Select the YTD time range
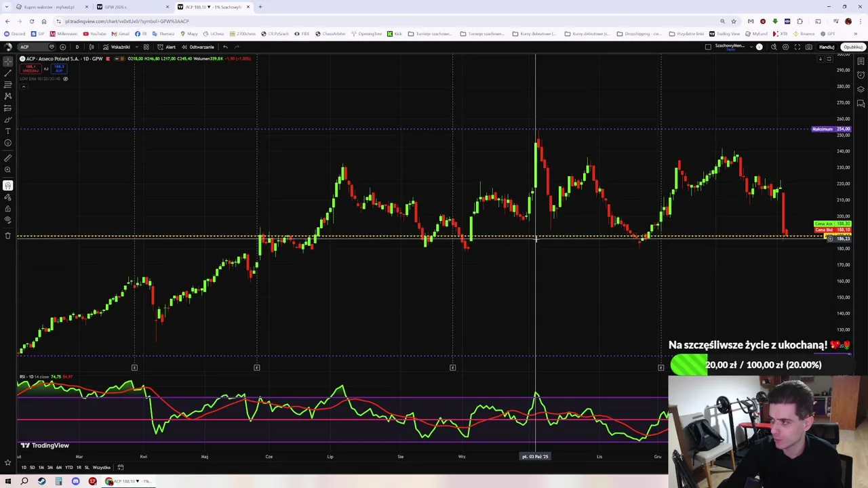 68,468
